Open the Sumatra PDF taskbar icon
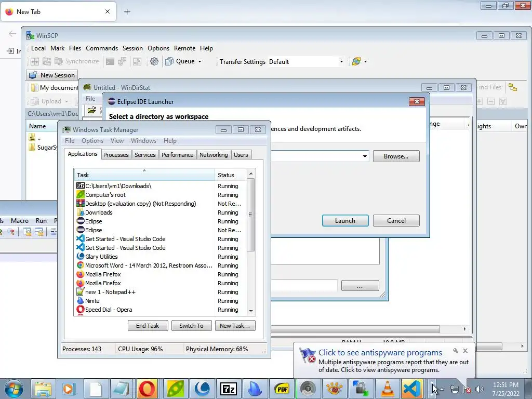The image size is (532, 399). [282, 389]
